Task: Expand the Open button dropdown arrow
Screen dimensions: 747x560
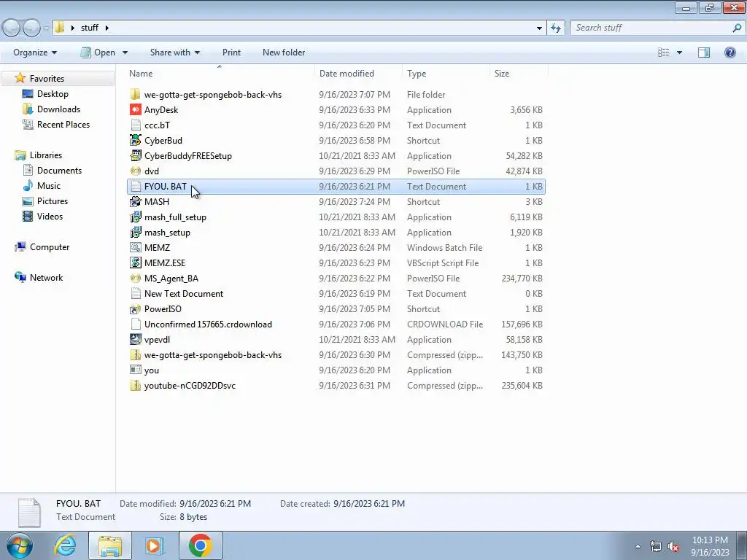Action: click(125, 52)
